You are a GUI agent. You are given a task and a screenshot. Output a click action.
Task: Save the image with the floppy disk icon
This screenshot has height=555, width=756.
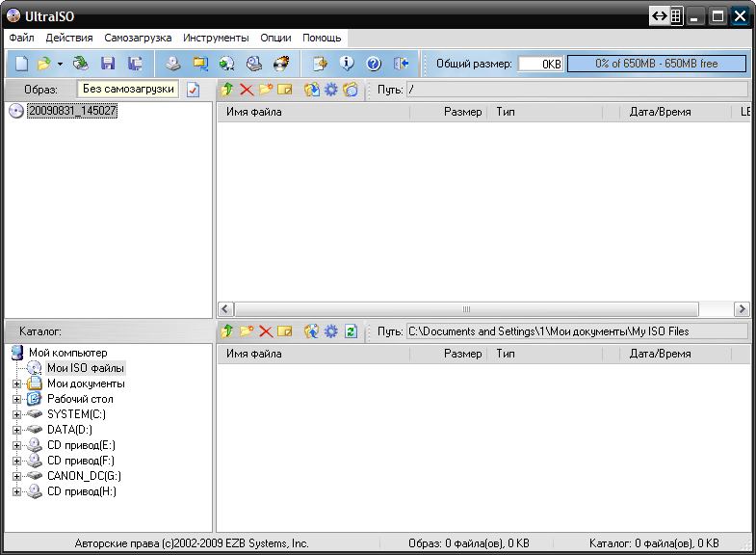108,64
